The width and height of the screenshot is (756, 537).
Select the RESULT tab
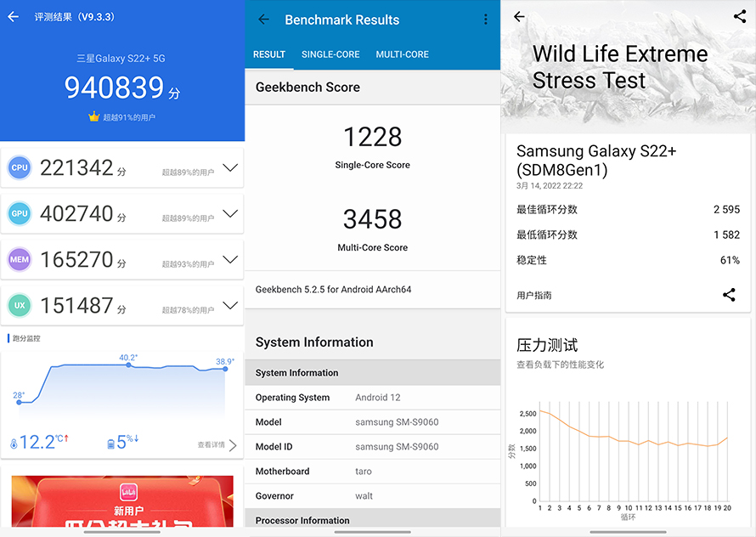[x=269, y=54]
